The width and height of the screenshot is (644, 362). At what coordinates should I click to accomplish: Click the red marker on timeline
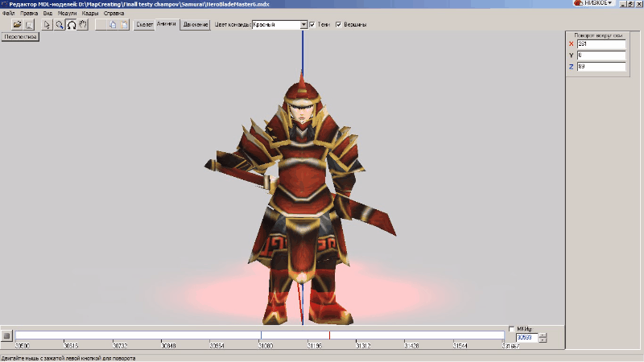(329, 335)
